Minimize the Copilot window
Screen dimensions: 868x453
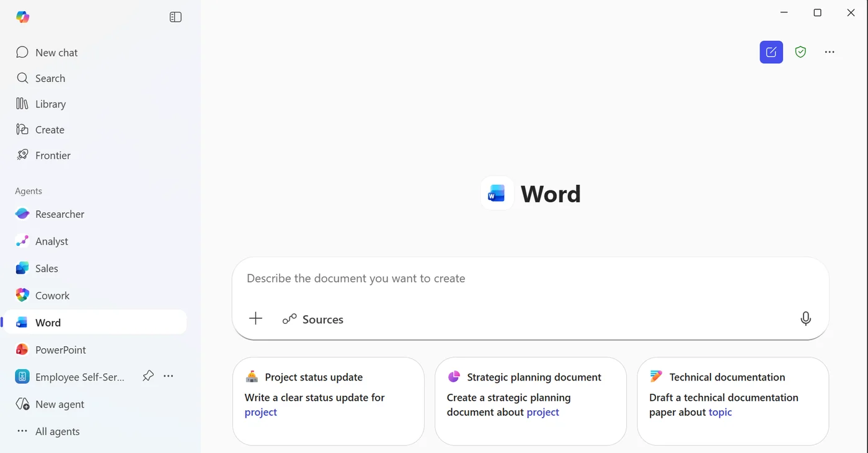click(x=784, y=12)
